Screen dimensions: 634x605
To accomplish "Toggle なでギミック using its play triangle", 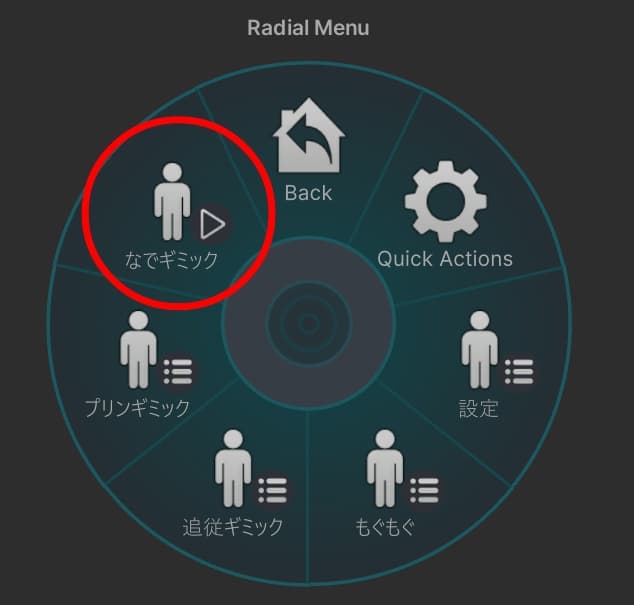I will tap(212, 224).
